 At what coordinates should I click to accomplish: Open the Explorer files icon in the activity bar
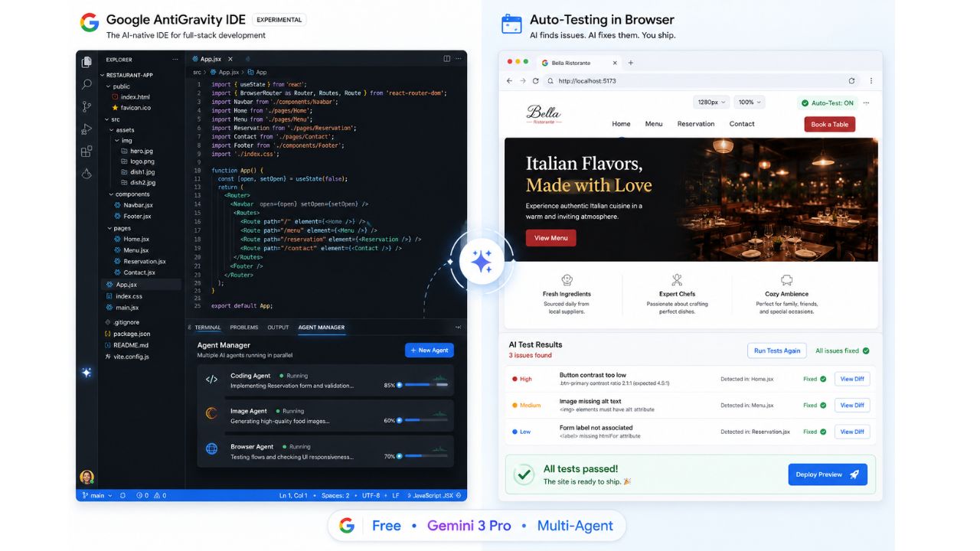pyautogui.click(x=87, y=62)
